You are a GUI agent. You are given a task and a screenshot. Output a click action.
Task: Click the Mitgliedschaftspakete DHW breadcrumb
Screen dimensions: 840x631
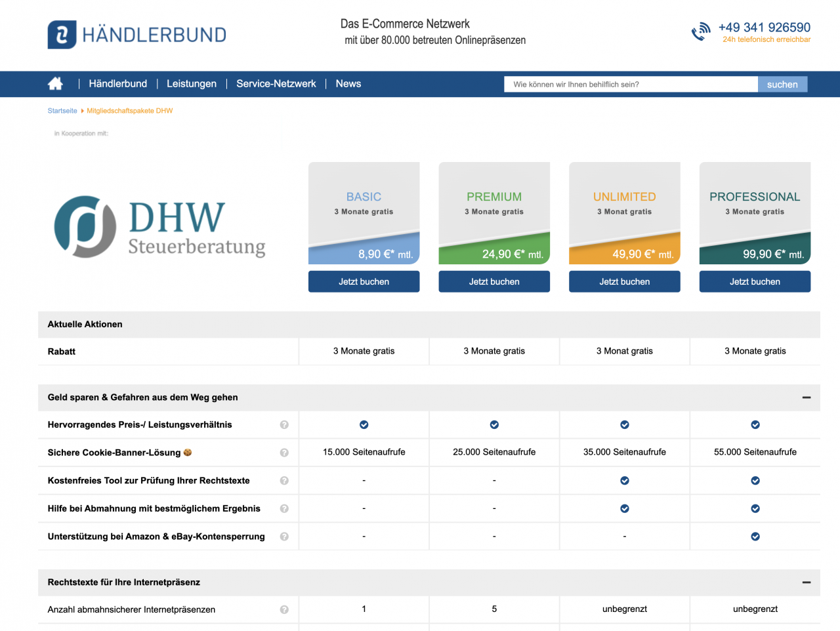(x=130, y=111)
